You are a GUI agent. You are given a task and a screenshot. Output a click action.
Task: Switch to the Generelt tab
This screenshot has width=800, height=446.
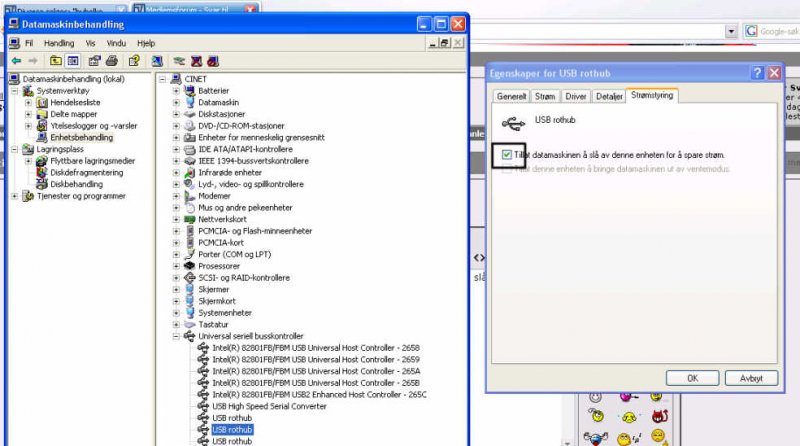click(x=511, y=96)
